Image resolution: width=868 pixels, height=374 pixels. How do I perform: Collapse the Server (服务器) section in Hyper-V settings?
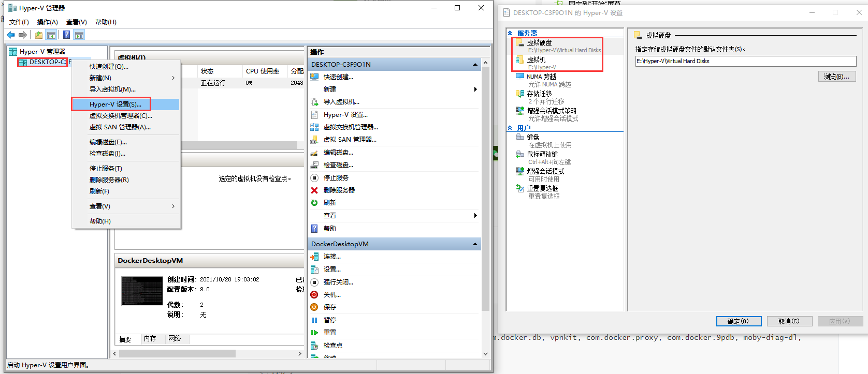click(x=510, y=33)
